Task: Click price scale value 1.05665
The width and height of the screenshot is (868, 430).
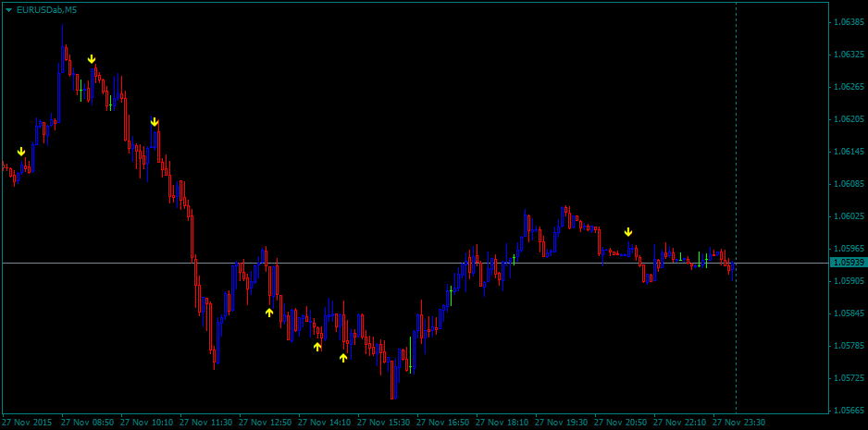Action: 849,411
